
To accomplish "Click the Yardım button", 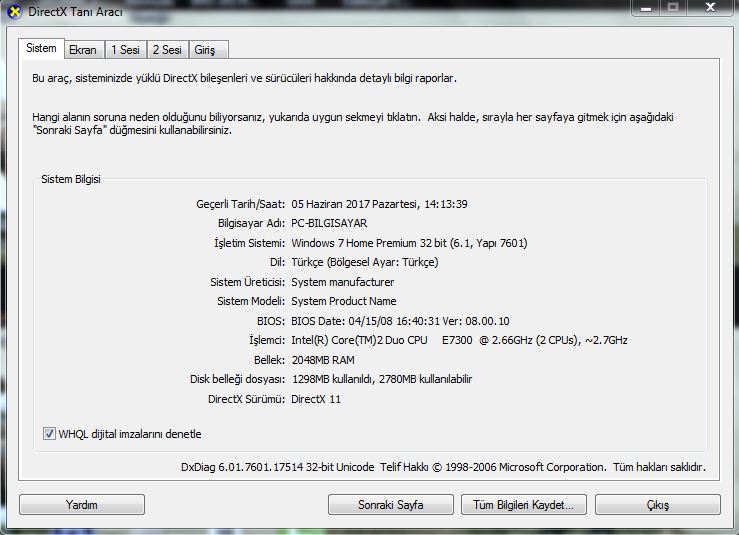I will tap(82, 505).
